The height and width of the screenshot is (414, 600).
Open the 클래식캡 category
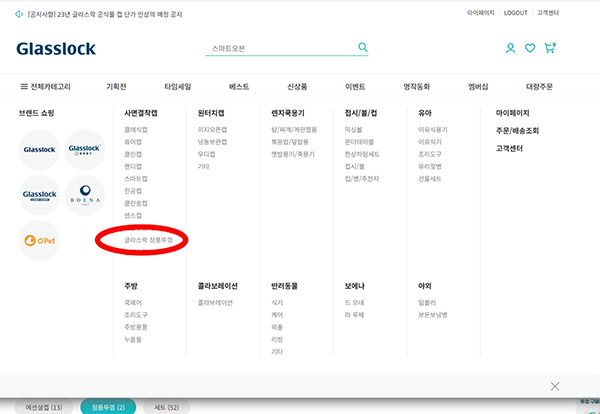136,130
